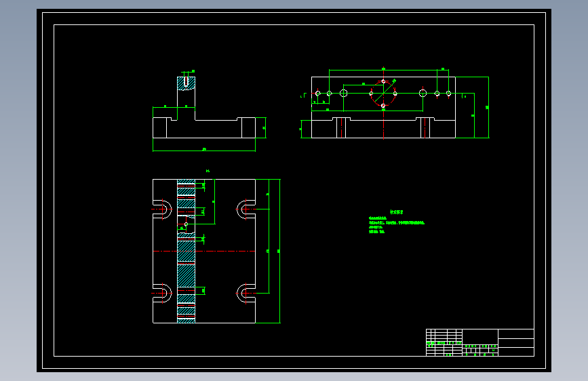The image size is (588, 381).
Task: Select the cyan hatched section strip in the lower plan view
Action: point(186,251)
